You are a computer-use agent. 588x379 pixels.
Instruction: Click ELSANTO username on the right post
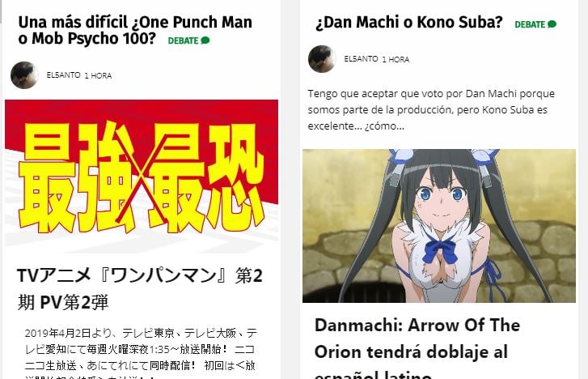(x=361, y=59)
